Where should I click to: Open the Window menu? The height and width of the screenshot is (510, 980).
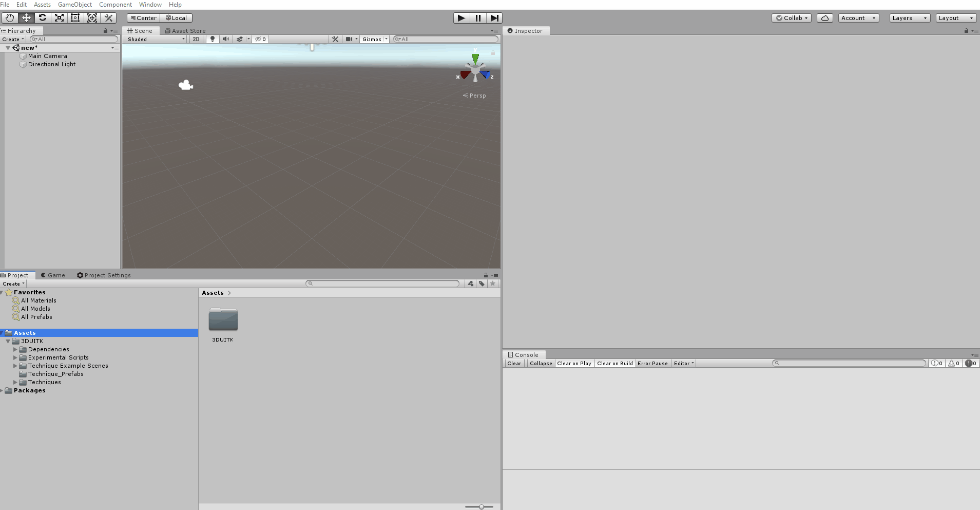(150, 5)
